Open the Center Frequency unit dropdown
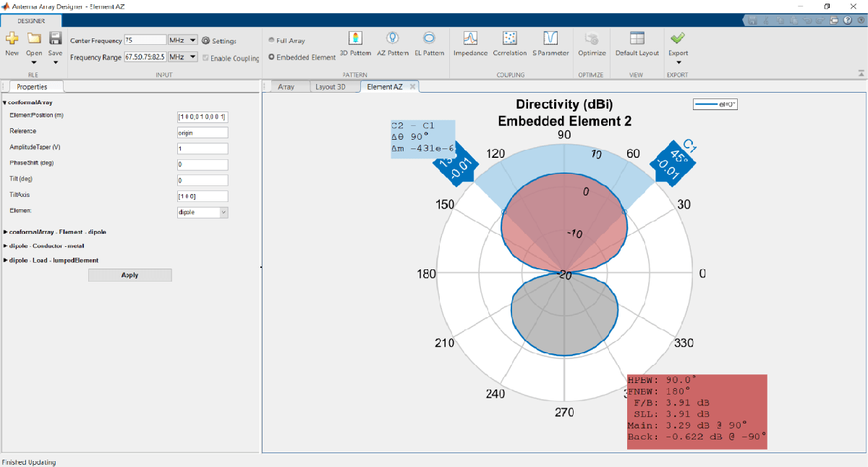The image size is (868, 467). (x=182, y=41)
